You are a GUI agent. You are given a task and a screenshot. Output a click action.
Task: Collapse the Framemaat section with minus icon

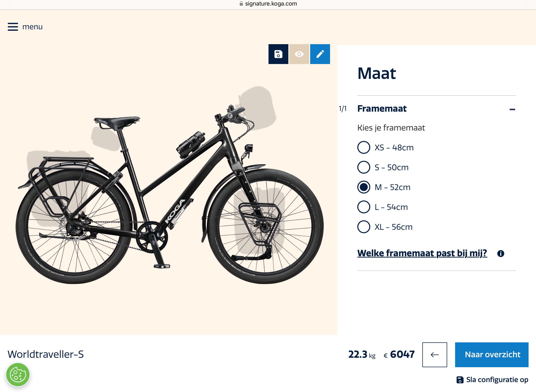(x=512, y=109)
